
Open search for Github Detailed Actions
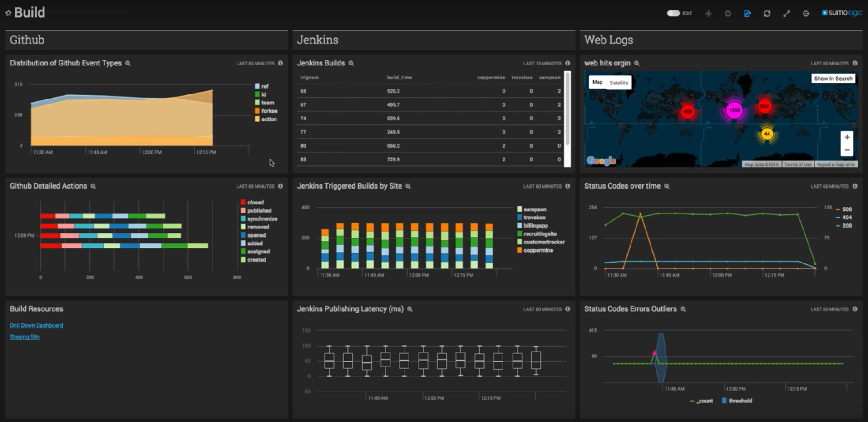point(93,186)
